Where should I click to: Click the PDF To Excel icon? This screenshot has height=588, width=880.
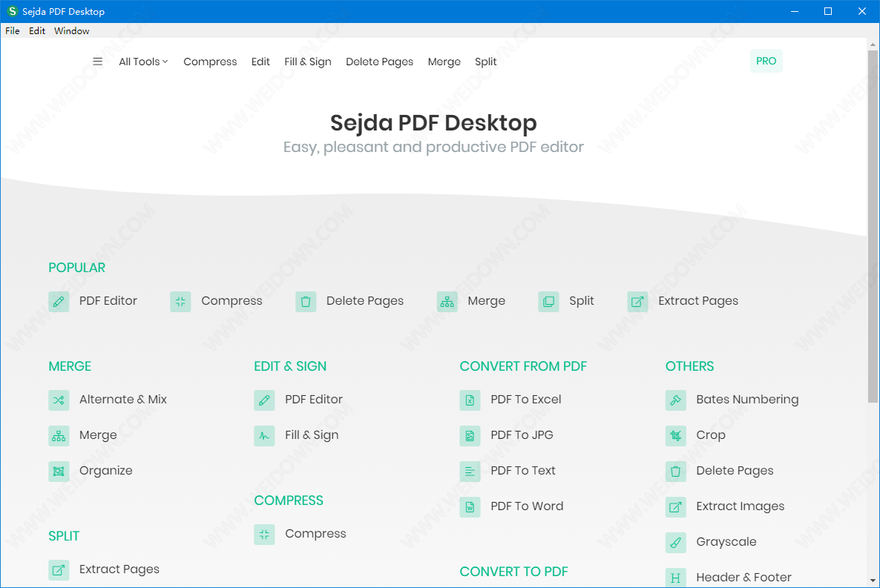pyautogui.click(x=470, y=400)
